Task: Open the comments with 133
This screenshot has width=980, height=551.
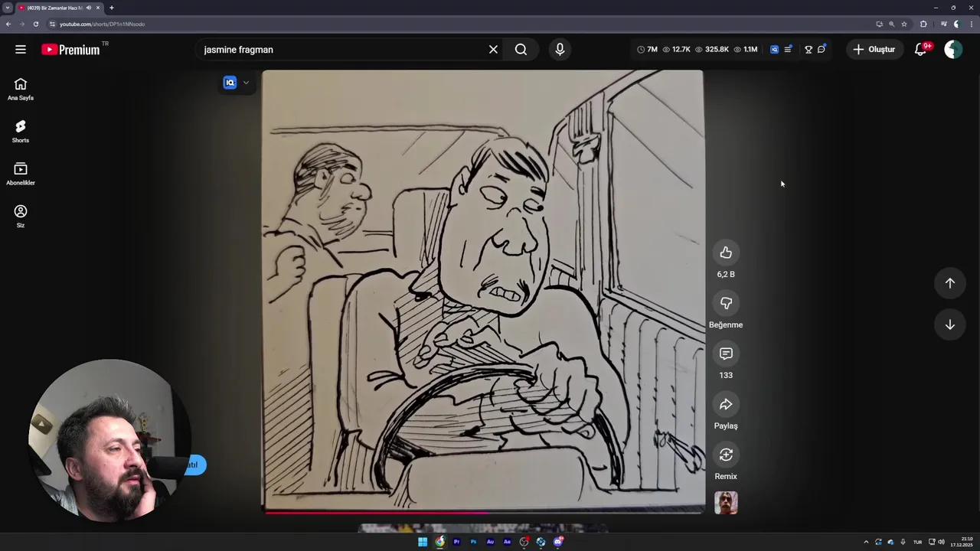Action: point(726,354)
